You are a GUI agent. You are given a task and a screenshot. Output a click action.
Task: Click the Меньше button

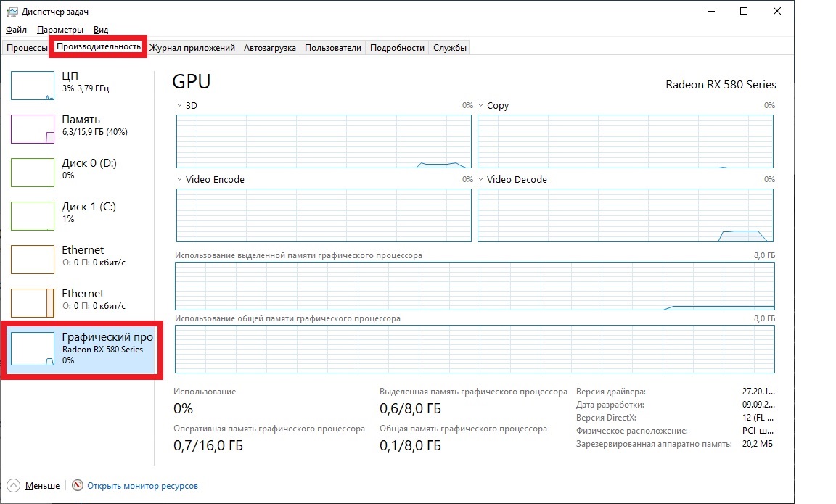pyautogui.click(x=42, y=486)
